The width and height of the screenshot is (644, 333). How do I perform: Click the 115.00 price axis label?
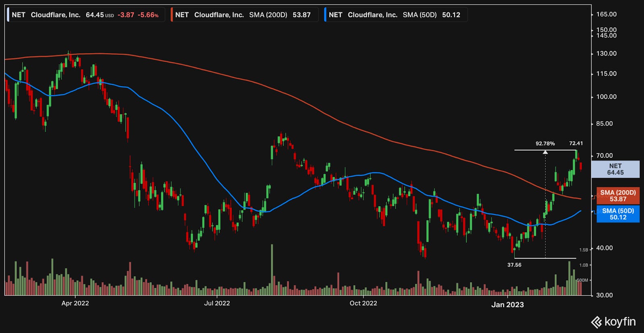click(606, 74)
